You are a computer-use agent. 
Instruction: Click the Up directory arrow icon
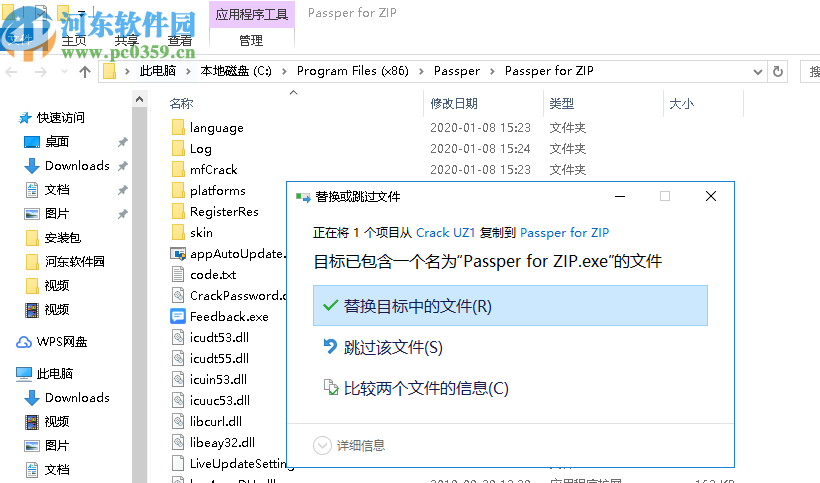tap(85, 72)
